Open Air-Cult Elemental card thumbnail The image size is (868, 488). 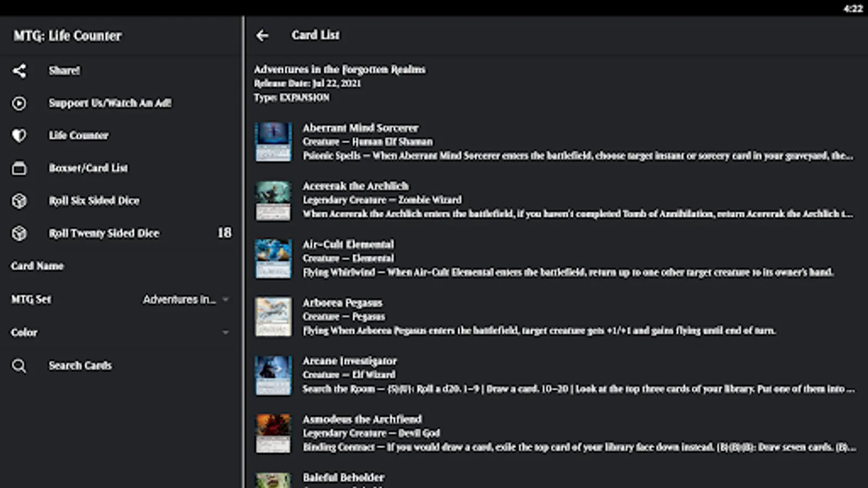pyautogui.click(x=273, y=259)
